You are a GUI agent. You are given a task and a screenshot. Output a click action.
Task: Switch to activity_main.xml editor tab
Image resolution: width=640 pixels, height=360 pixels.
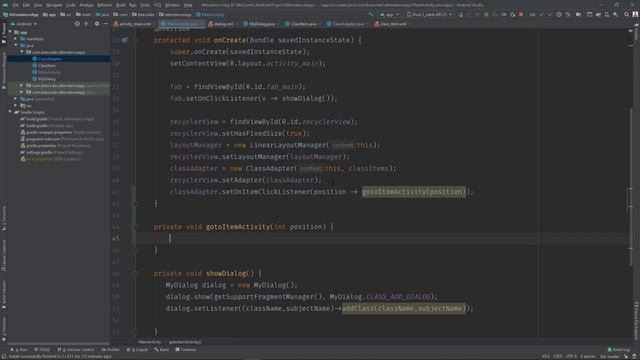pyautogui.click(x=133, y=24)
